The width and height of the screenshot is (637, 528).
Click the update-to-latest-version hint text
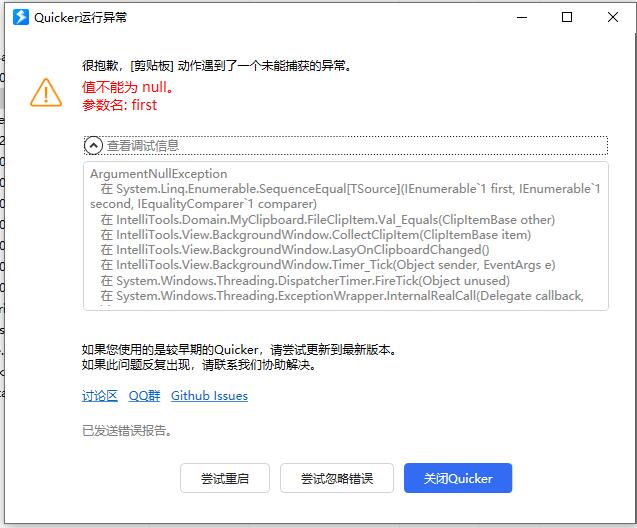(x=240, y=349)
